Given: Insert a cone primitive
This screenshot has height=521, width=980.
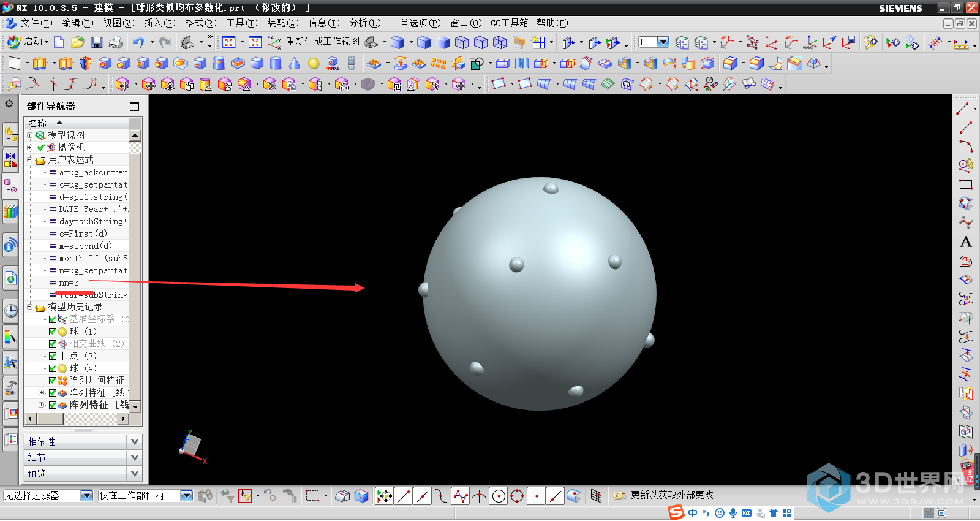Looking at the screenshot, I should coord(295,63).
